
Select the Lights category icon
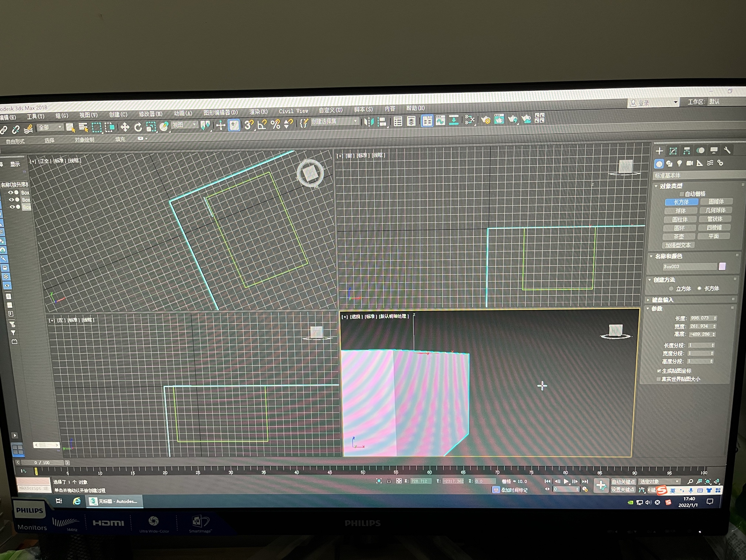[x=679, y=163]
